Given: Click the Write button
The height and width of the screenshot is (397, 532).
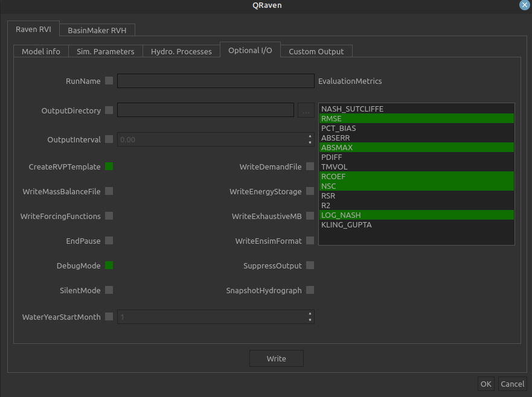Looking at the screenshot, I should pos(277,358).
